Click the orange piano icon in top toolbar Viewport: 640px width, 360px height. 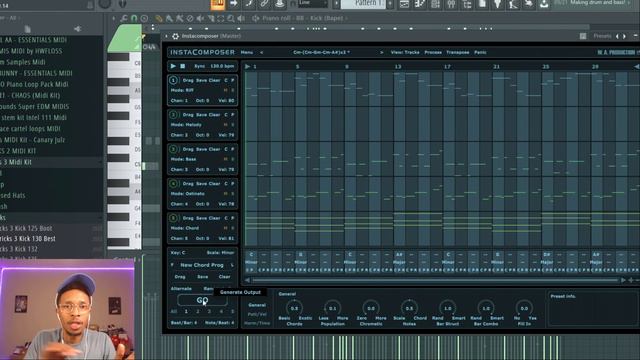(218, 4)
